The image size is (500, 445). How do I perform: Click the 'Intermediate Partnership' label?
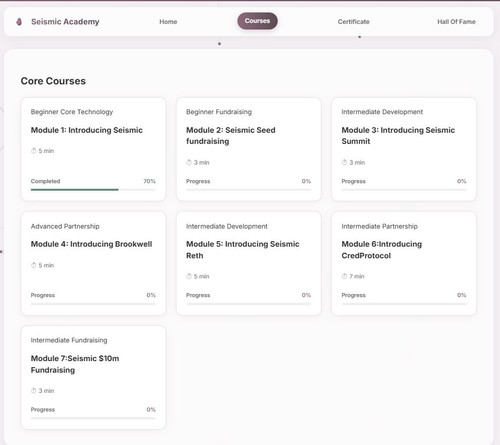point(379,226)
